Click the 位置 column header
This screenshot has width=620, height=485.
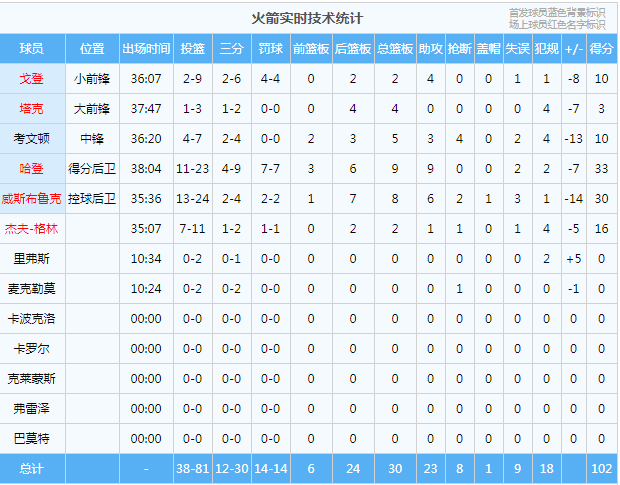pyautogui.click(x=92, y=49)
